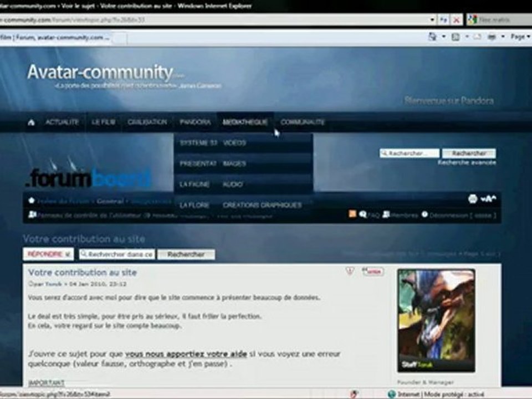Click the 'Internet | Mode protégé : activé' status text
Viewport: 532px width, 399px height.
(441, 394)
